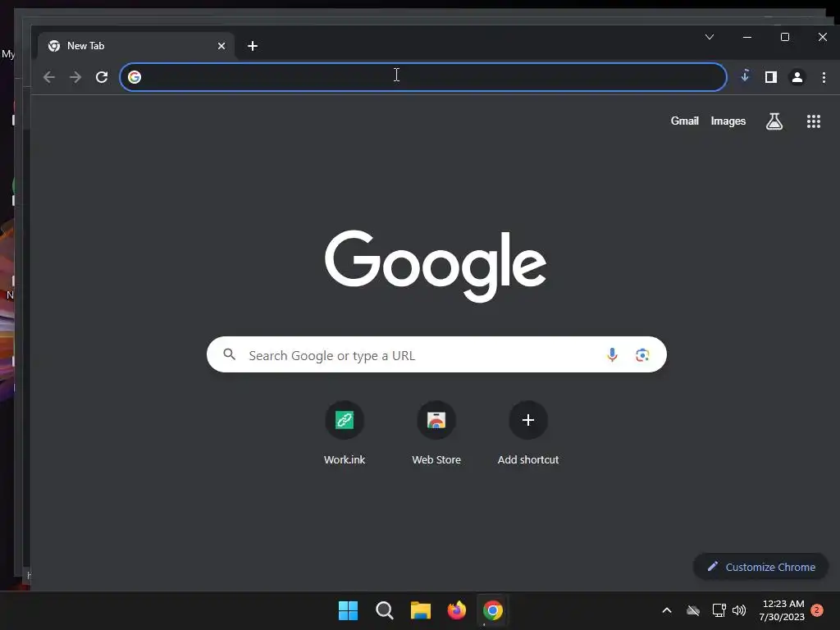Search by image with Lens icon
Viewport: 840px width, 630px height.
[x=642, y=354]
